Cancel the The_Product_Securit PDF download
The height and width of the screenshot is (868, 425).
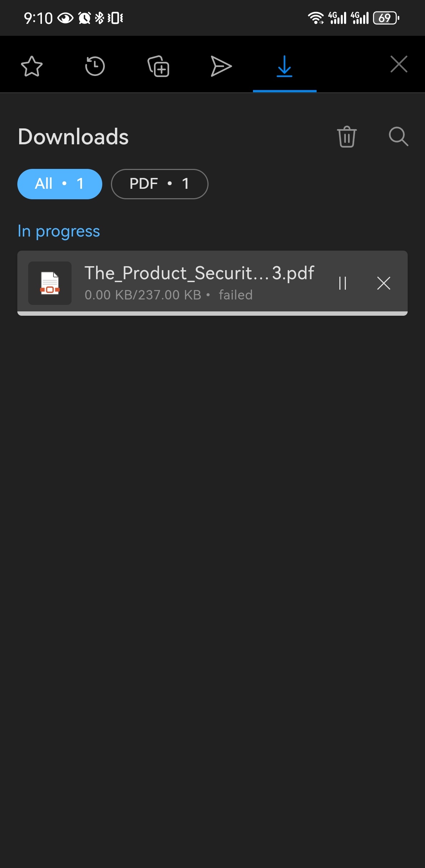[384, 283]
